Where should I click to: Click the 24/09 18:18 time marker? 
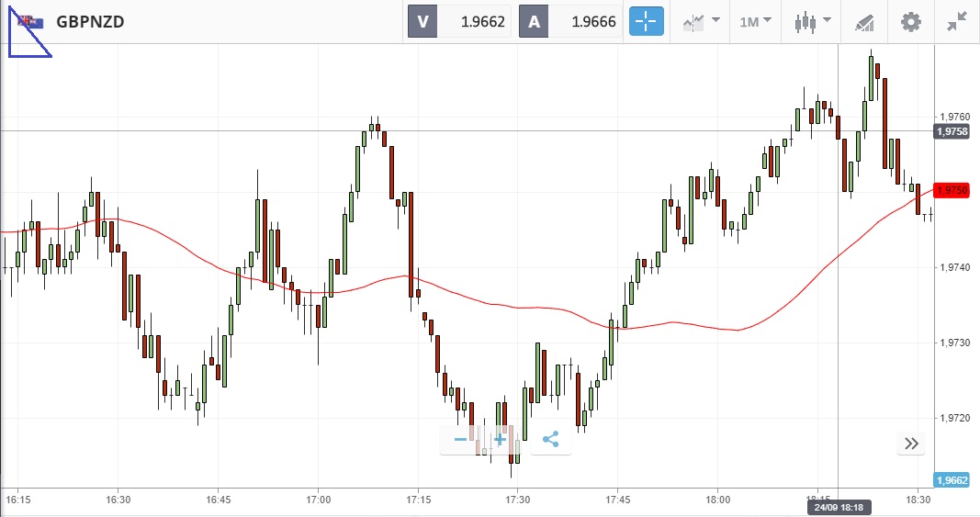[839, 507]
